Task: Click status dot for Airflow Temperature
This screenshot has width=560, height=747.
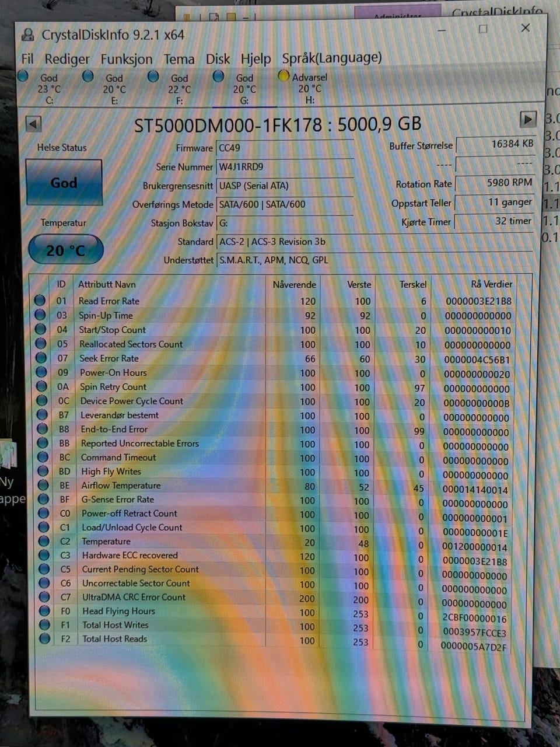Action: [x=43, y=485]
